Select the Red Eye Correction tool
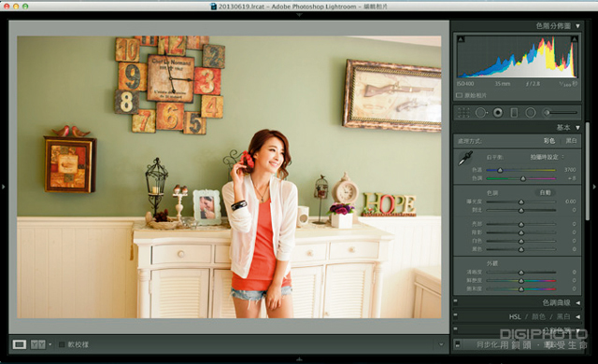 click(498, 113)
